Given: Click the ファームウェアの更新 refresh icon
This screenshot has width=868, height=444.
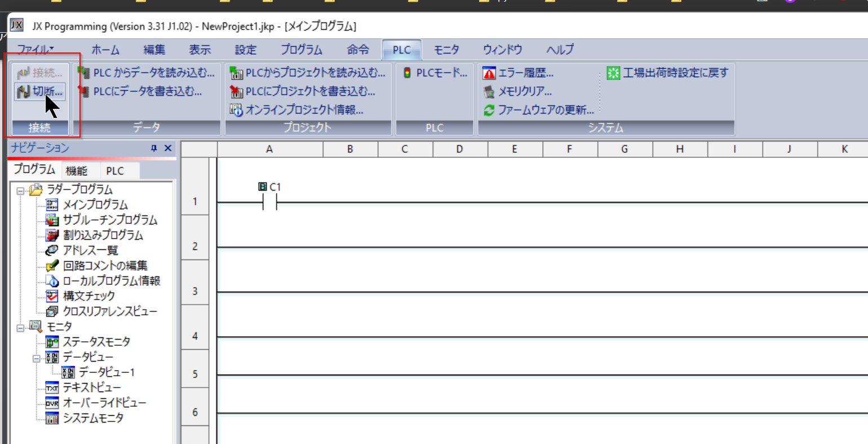Looking at the screenshot, I should [489, 110].
